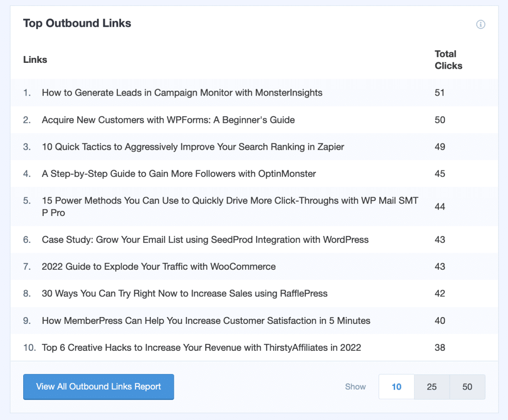Open the SeedProd case study link
The image size is (508, 420).
[205, 240]
